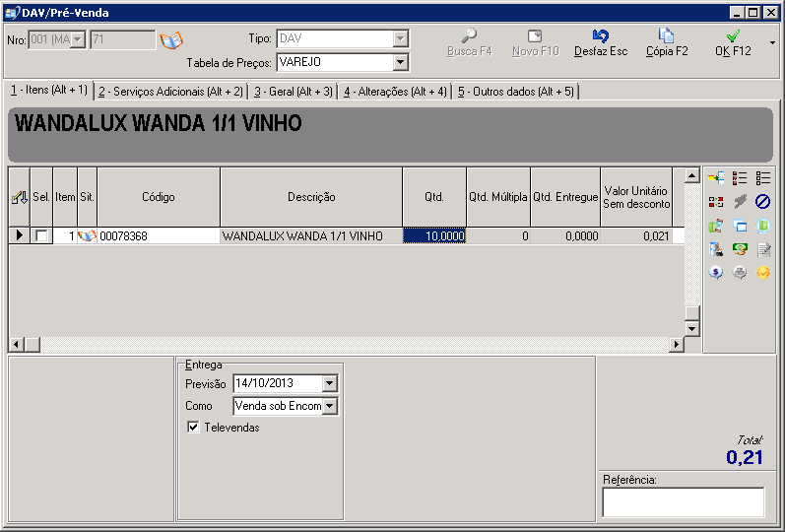785x532 pixels.
Task: Click the code cell 00078368
Action: tap(159, 235)
